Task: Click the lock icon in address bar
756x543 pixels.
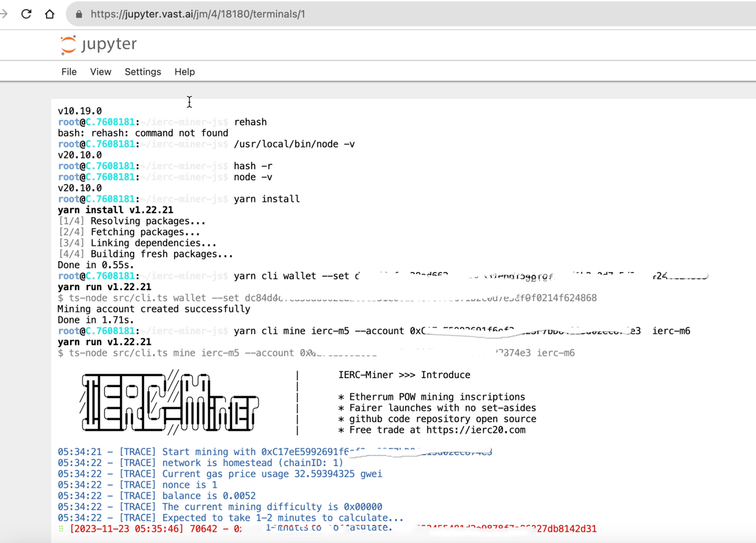Action: point(79,14)
